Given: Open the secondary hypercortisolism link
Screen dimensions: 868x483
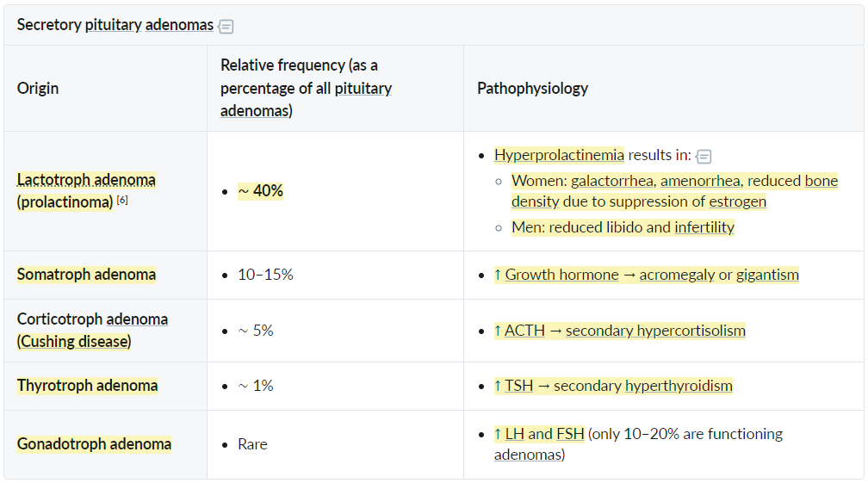Looking at the screenshot, I should coord(655,331).
